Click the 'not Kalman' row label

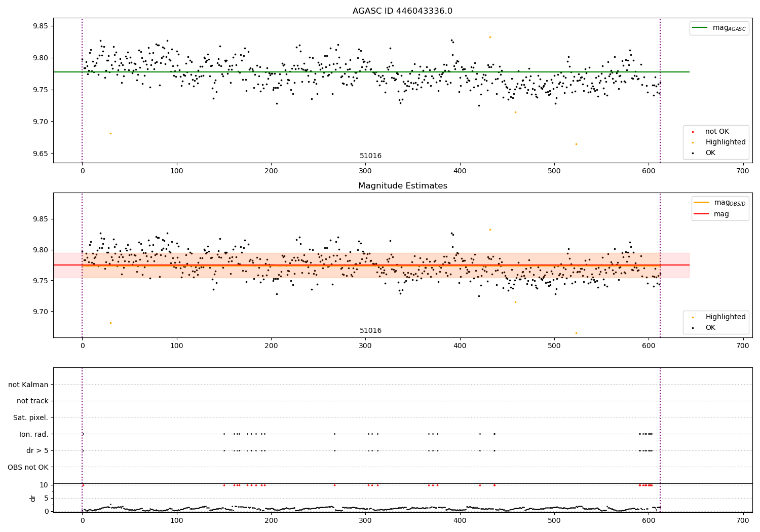[x=28, y=385]
